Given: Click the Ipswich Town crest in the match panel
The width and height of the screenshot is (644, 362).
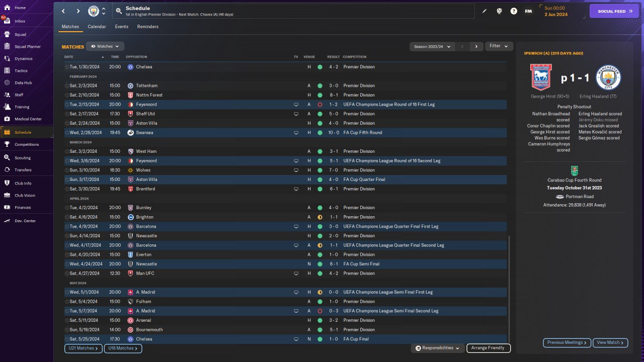Looking at the screenshot, I should click(x=541, y=77).
